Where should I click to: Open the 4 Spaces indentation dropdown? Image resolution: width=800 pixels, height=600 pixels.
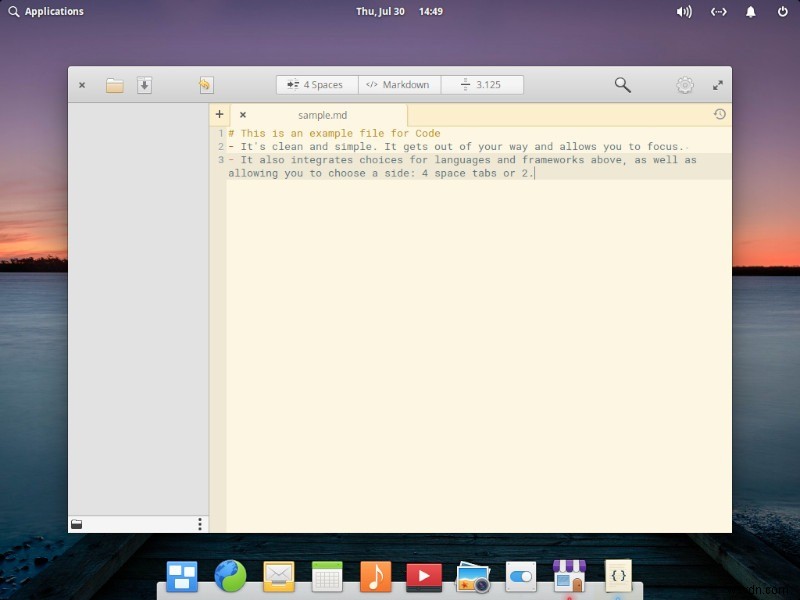(316, 84)
